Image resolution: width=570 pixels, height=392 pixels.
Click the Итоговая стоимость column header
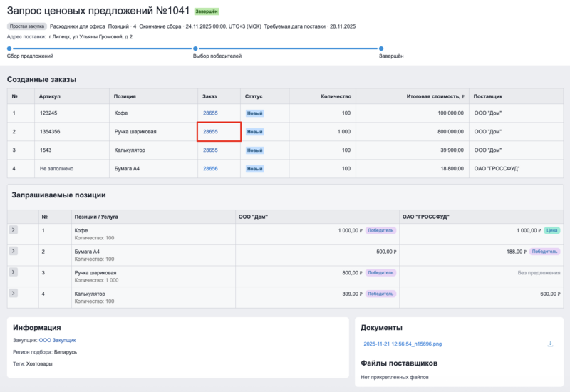click(x=435, y=95)
